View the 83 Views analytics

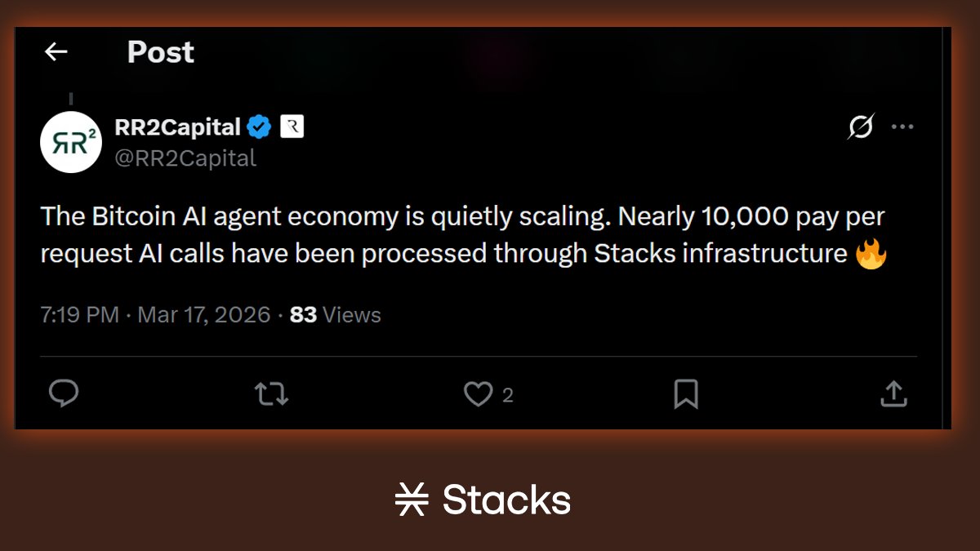pyautogui.click(x=336, y=315)
